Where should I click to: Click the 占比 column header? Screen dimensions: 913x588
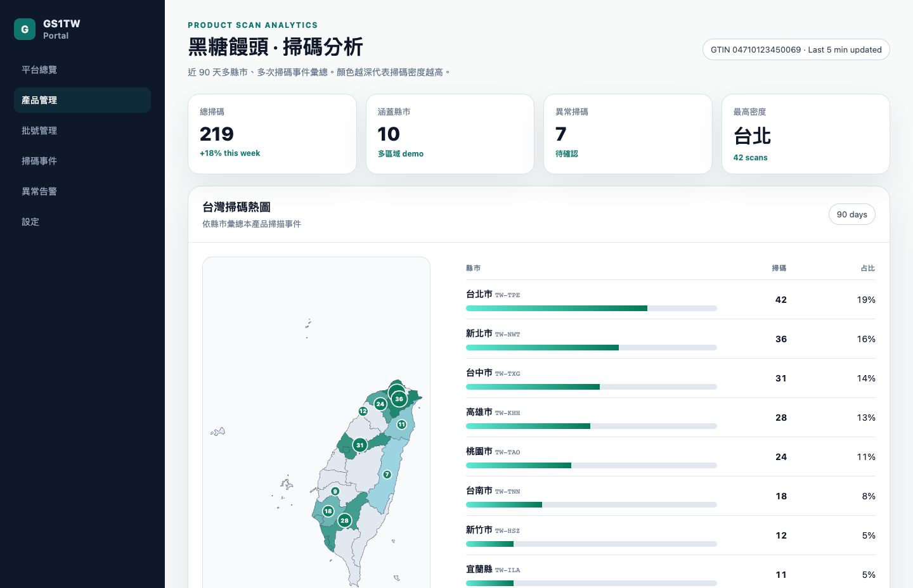click(x=868, y=268)
